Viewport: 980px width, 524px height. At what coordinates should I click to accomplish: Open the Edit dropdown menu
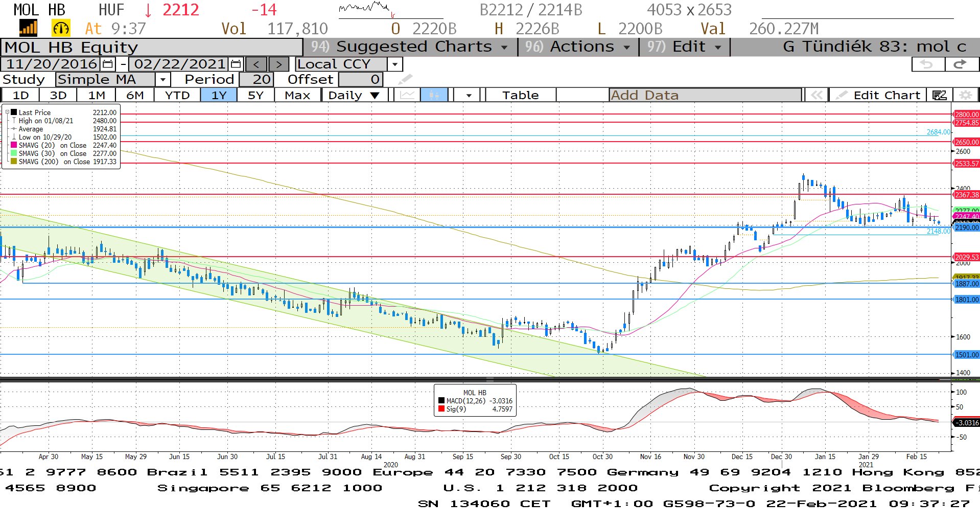click(x=685, y=47)
